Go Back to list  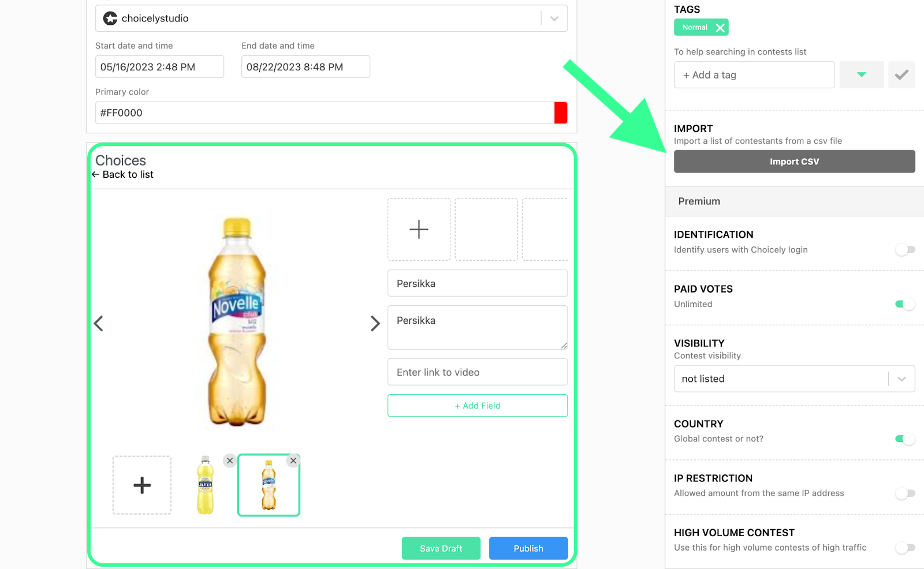coord(122,174)
